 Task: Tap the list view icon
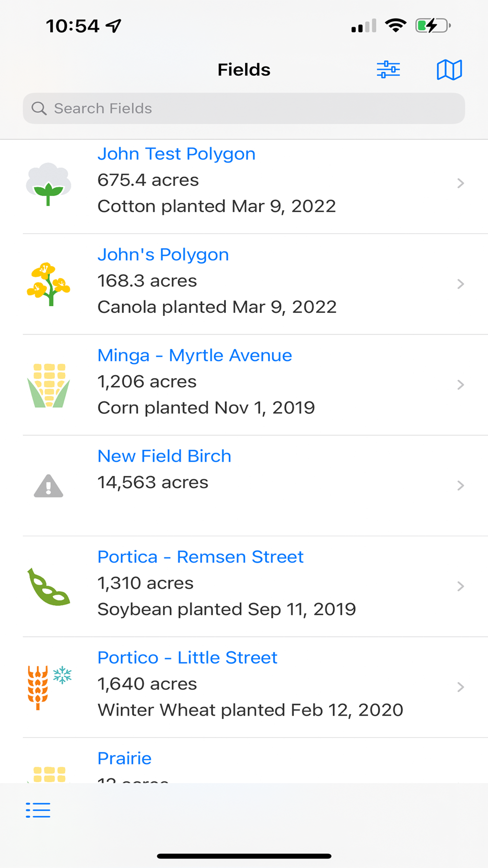click(38, 810)
